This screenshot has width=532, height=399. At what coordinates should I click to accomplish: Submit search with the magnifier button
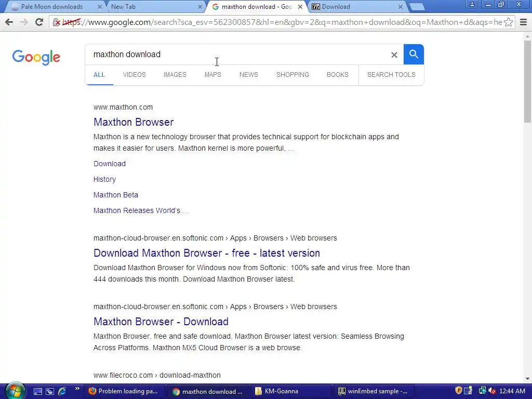pyautogui.click(x=414, y=54)
